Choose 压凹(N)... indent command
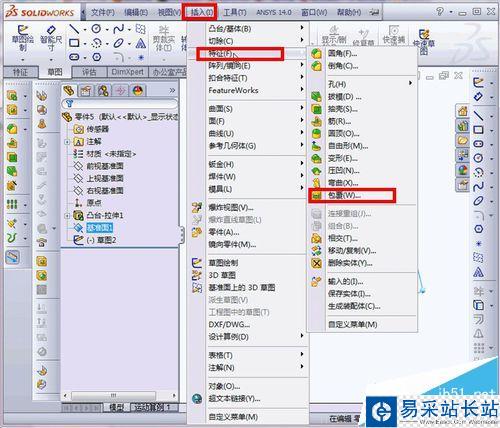Viewport: 500px width, 428px height. (x=343, y=171)
